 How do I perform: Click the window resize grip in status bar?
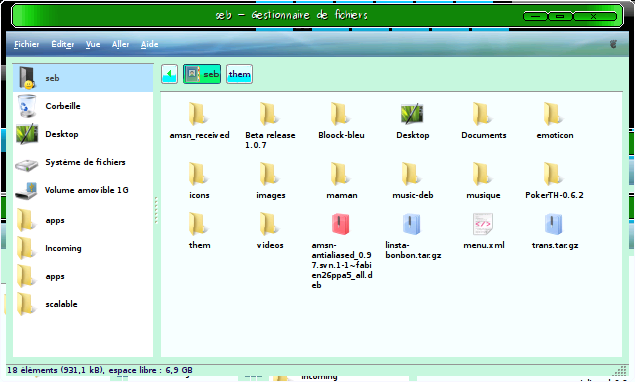tap(620, 370)
